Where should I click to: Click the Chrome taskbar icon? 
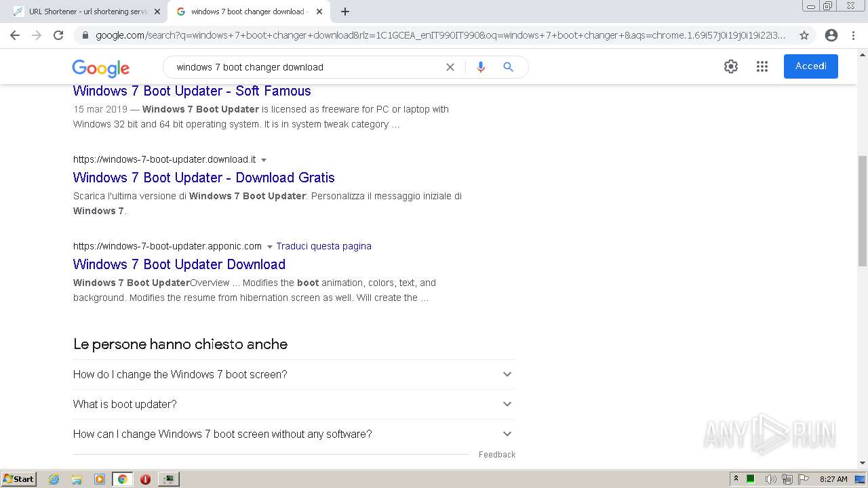123,479
